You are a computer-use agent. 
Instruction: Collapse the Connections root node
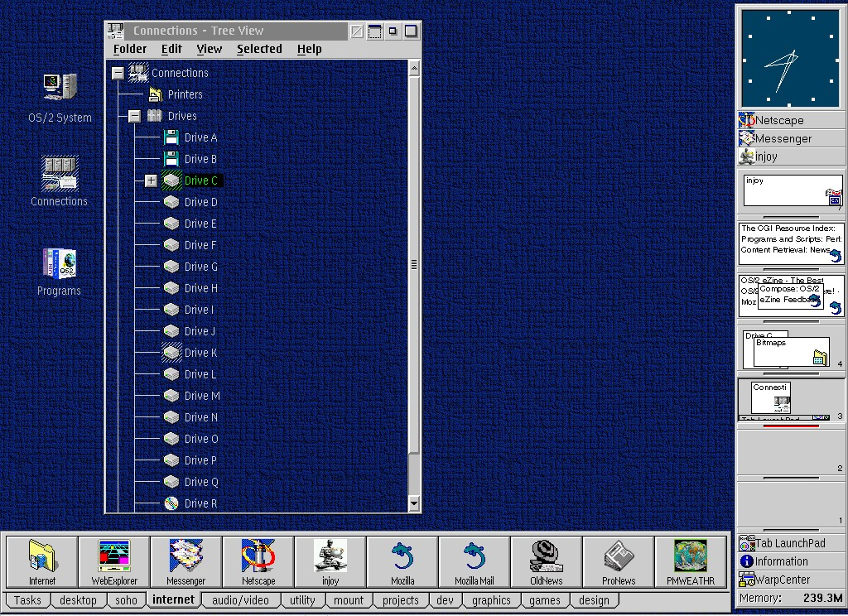click(x=118, y=73)
